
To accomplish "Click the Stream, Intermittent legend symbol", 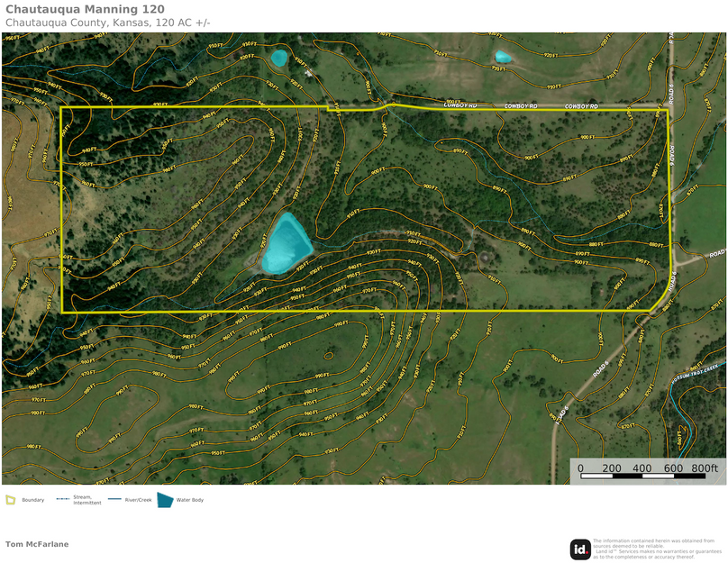I will point(61,498).
